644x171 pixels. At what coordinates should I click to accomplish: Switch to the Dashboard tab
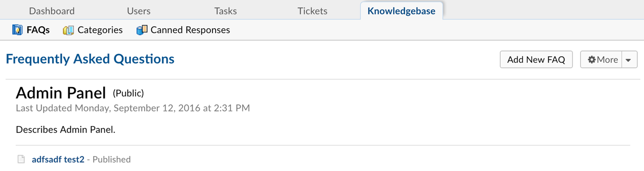tap(52, 11)
